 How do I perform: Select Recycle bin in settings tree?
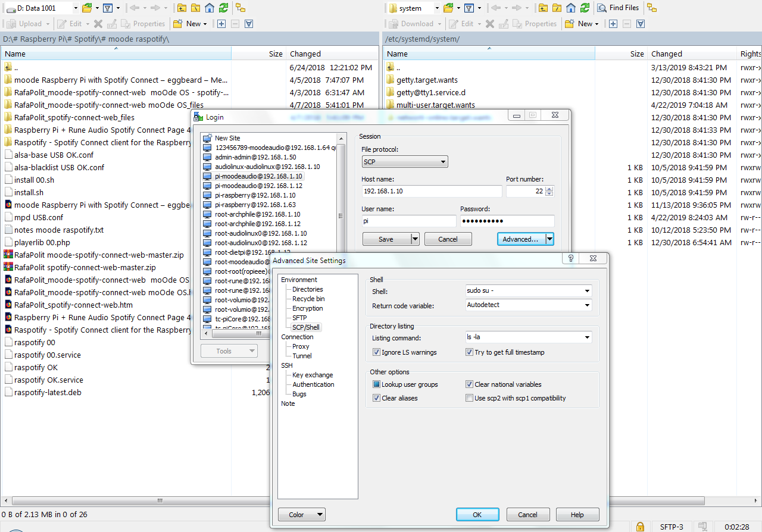[x=308, y=299]
